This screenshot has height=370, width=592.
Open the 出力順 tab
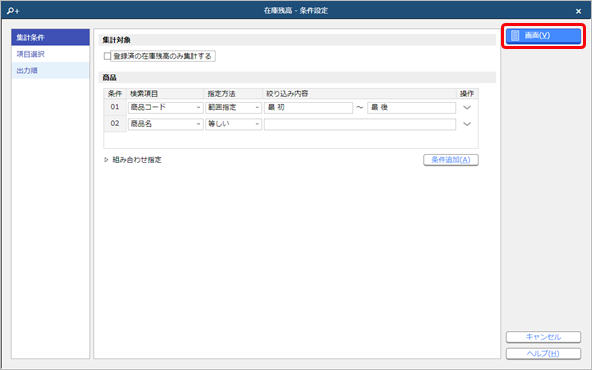[x=50, y=71]
